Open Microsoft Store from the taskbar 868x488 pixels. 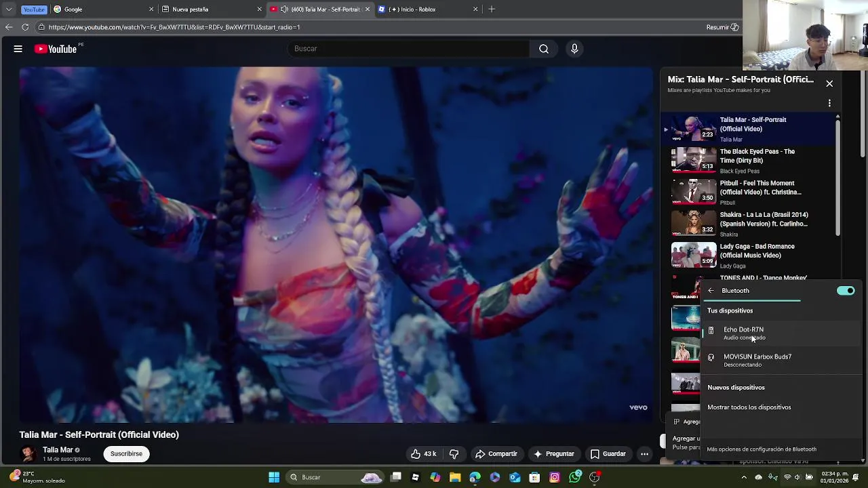pyautogui.click(x=534, y=477)
